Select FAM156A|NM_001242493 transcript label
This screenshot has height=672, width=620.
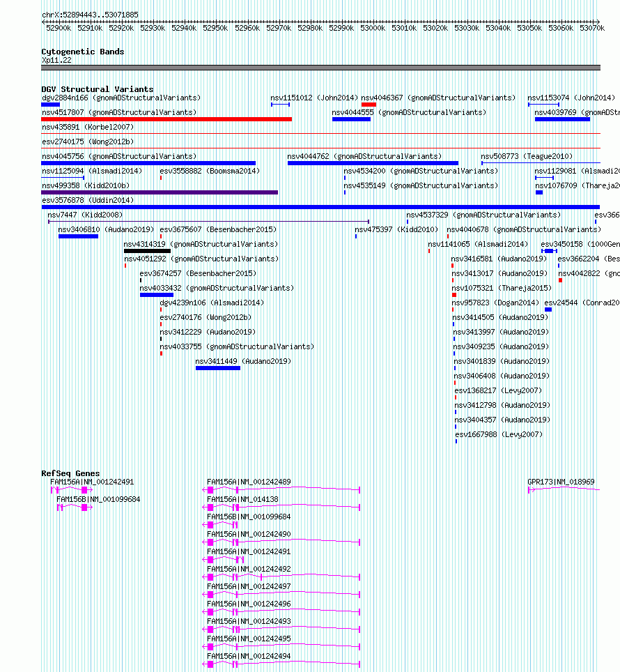tap(249, 621)
